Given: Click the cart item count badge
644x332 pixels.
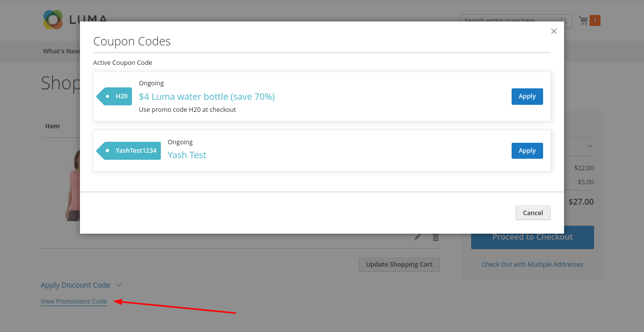Looking at the screenshot, I should coord(595,20).
